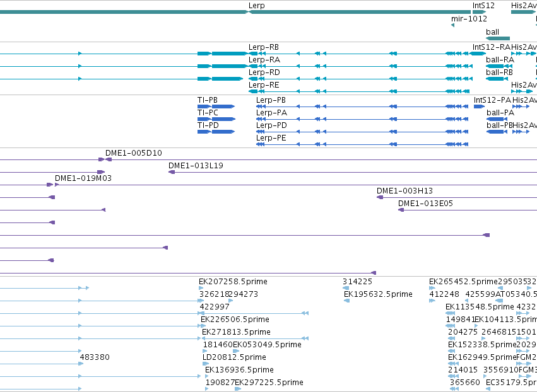The height and width of the screenshot is (392, 537).
Task: Open the EK195632.5prime EST label
Action: [378, 294]
